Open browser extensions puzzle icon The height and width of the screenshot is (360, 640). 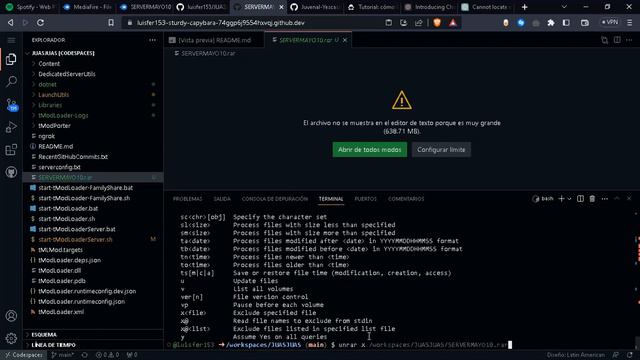551,23
